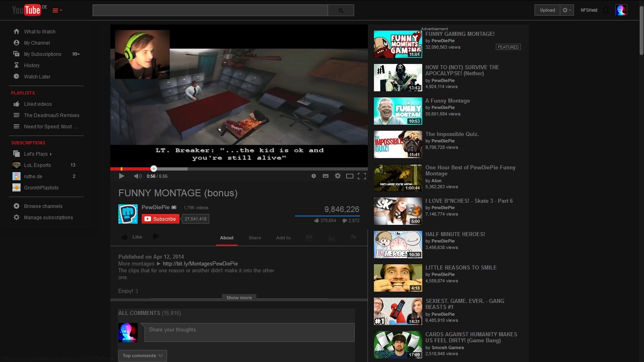
Task: Switch to the Share tab
Action: point(255,238)
